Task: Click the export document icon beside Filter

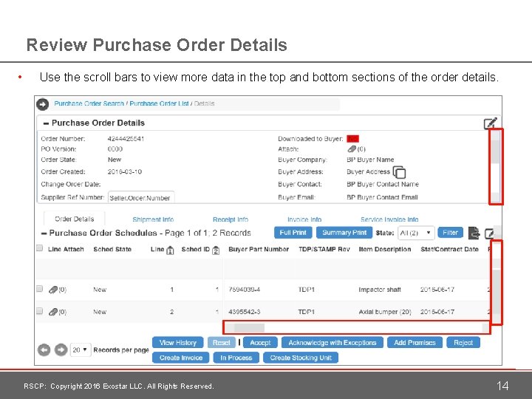Action: pos(474,233)
